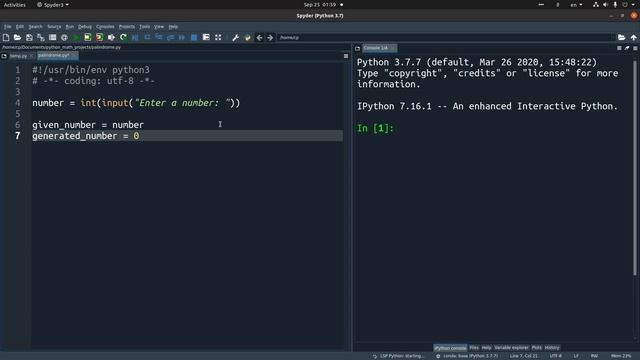Re-run the last script
This screenshot has width=640, height=360.
(x=123, y=38)
